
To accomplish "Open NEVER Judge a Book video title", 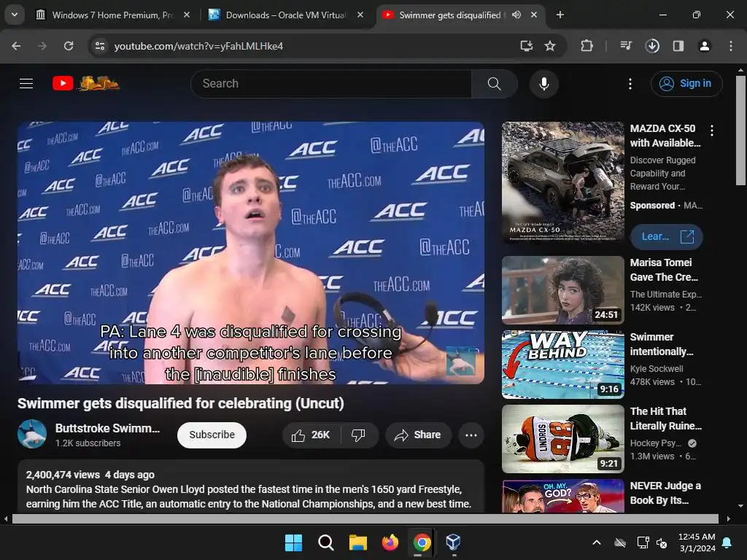I will 665,493.
